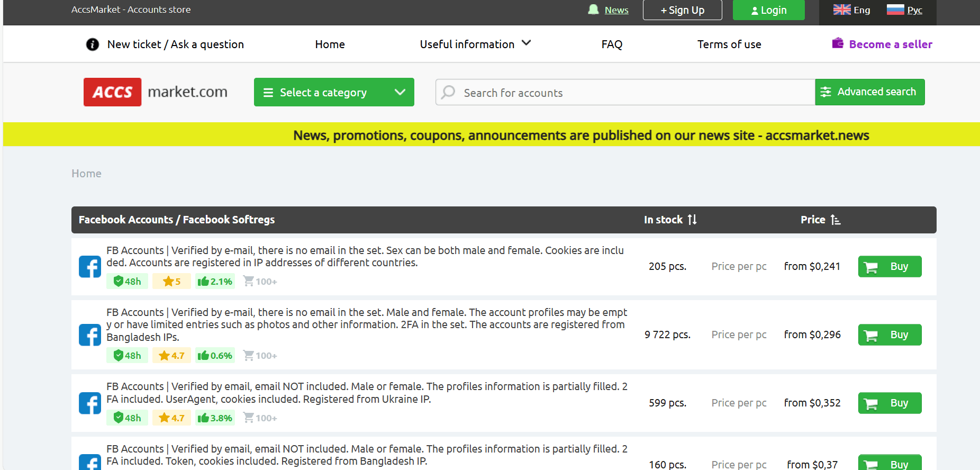Click 48h guarantee badge on 205 pcs. listing
Viewport: 980px width, 470px height.
(128, 282)
